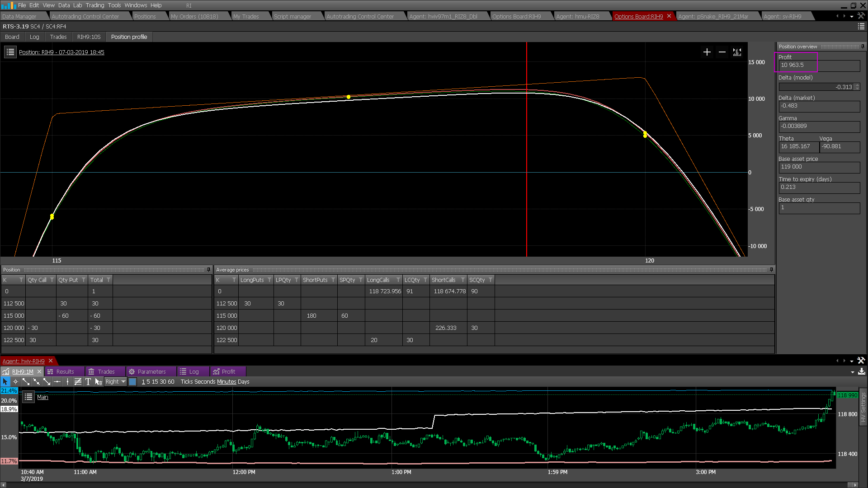This screenshot has height=488, width=868.
Task: Toggle Days timeframe unit
Action: click(x=243, y=382)
